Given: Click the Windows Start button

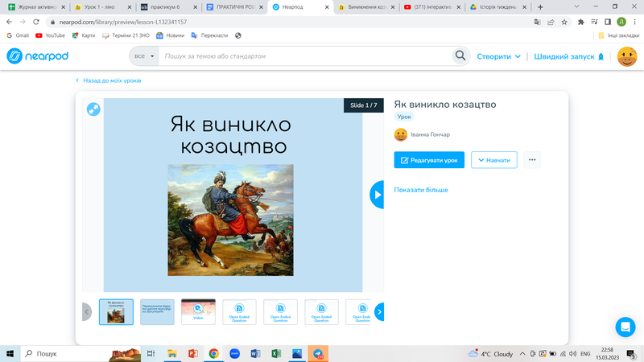Looking at the screenshot, I should [10, 354].
